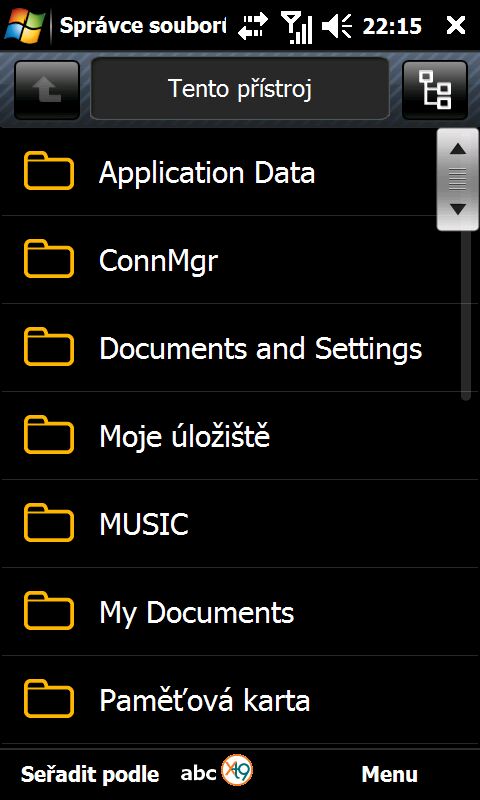Open the Seřadit podle sort option
The image size is (480, 800).
pos(90,774)
